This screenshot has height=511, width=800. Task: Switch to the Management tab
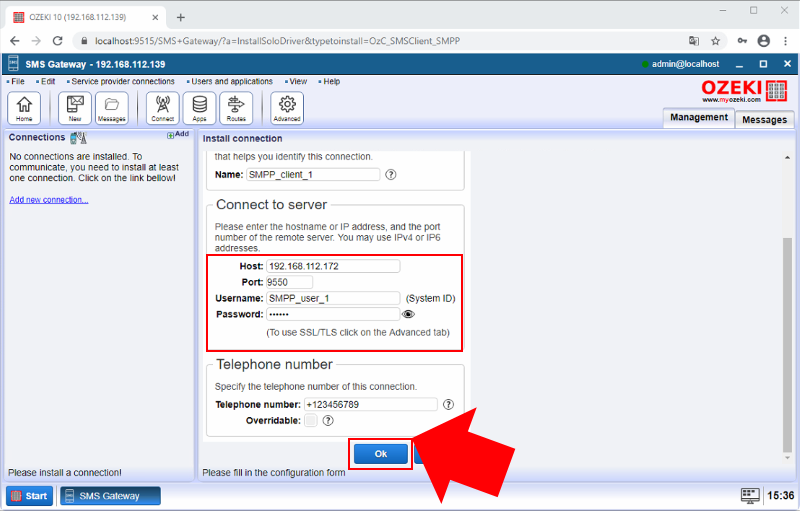pyautogui.click(x=699, y=117)
